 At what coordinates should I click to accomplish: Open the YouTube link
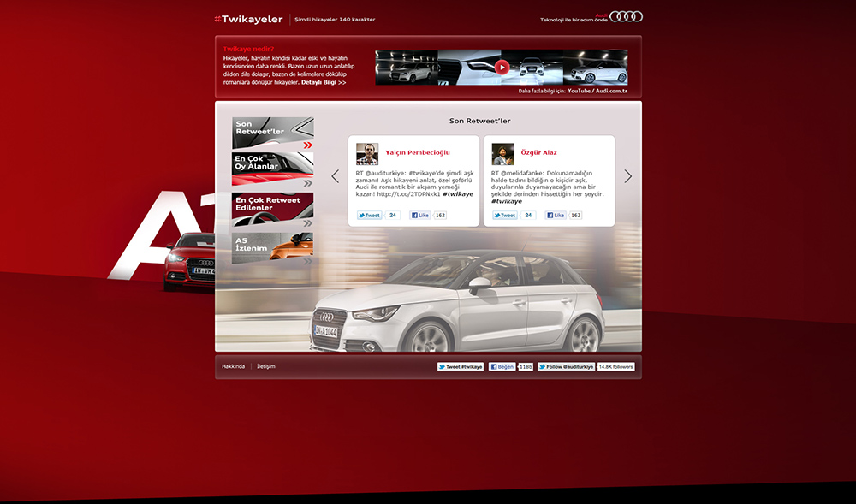tap(579, 91)
